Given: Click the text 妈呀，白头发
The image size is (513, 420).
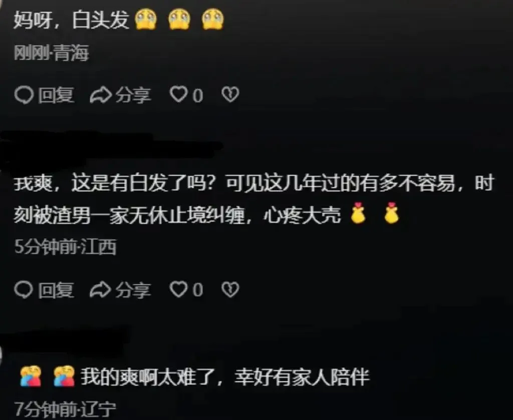Looking at the screenshot, I should (x=71, y=20).
